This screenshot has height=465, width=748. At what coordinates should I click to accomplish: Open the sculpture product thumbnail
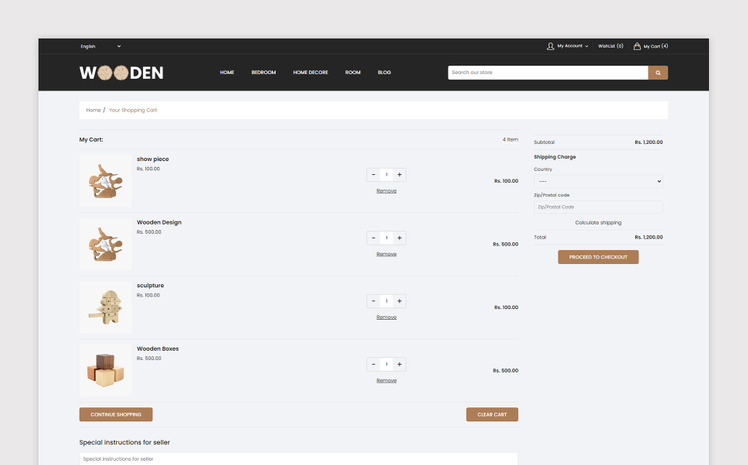point(105,307)
